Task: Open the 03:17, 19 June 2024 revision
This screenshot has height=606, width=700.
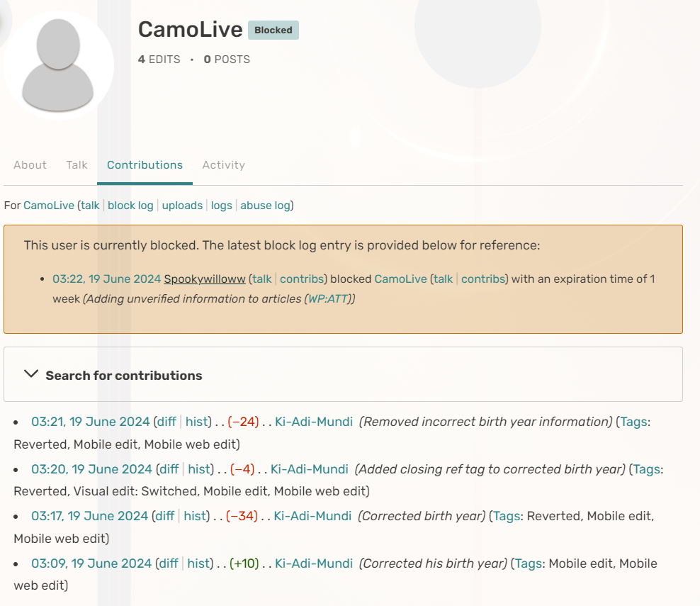Action: tap(90, 516)
